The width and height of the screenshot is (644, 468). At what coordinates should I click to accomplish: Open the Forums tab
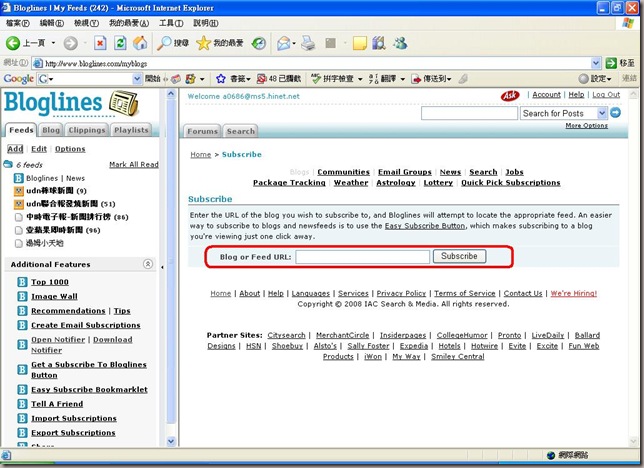[x=202, y=131]
